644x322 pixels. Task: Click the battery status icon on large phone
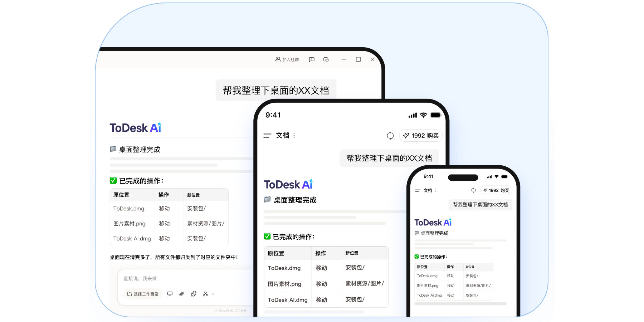[x=436, y=115]
